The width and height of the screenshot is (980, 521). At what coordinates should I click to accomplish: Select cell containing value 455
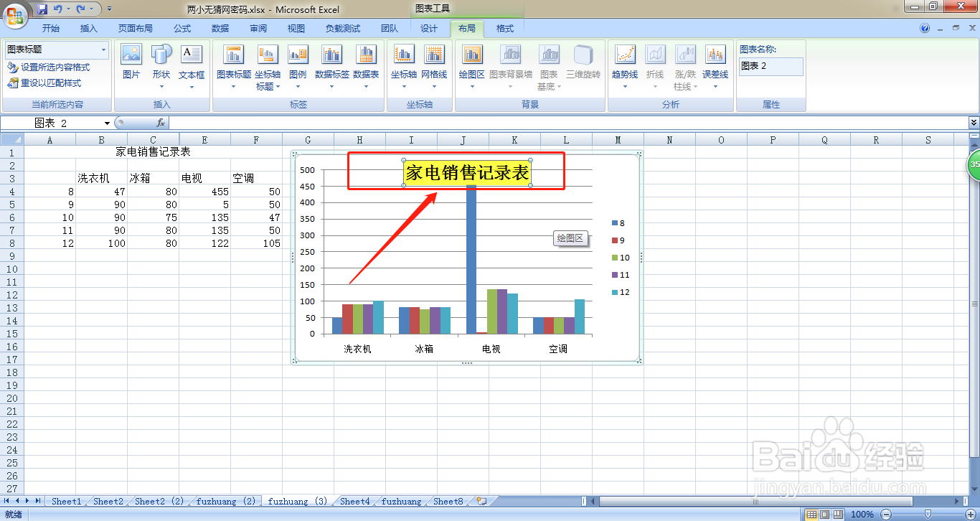coord(204,192)
